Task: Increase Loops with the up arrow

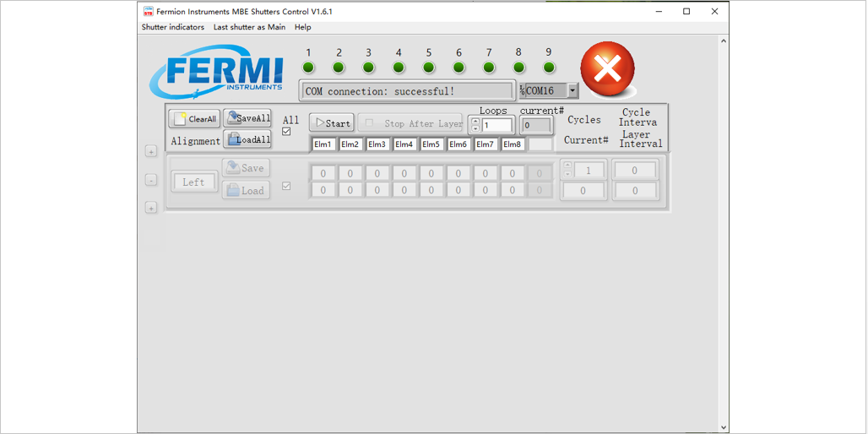Action: click(475, 122)
